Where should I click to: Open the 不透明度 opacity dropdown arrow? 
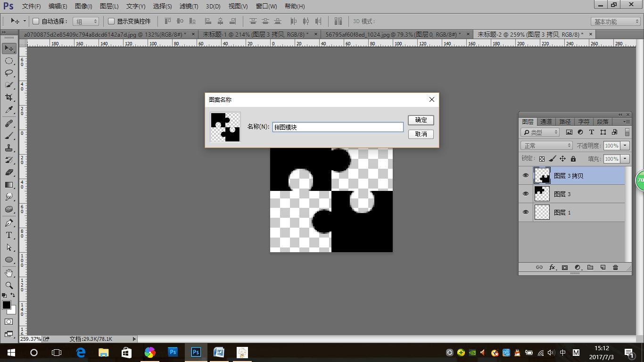(625, 146)
